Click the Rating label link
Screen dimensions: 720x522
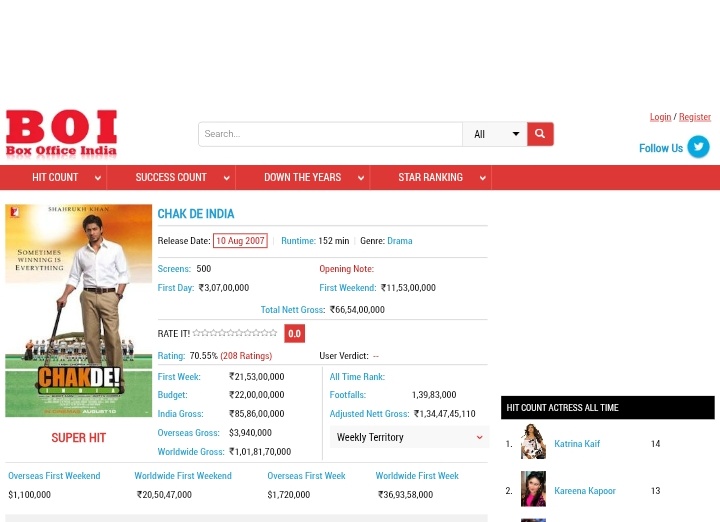coord(171,356)
